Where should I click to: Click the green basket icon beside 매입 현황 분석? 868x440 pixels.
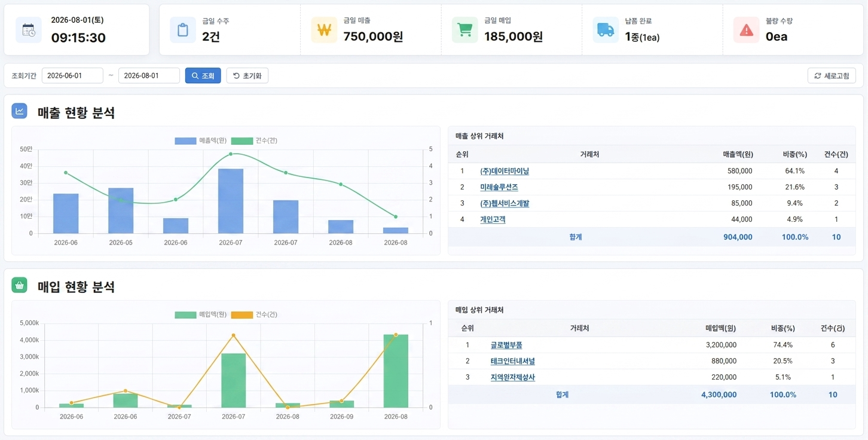(20, 285)
